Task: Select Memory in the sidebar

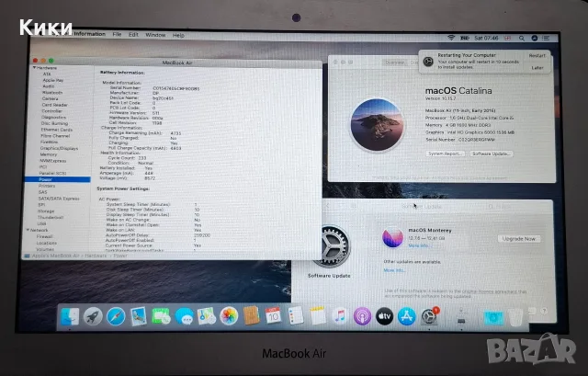Action: coord(49,154)
